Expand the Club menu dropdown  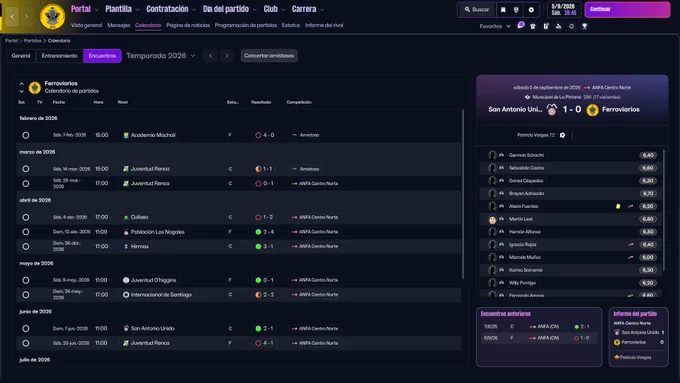283,10
